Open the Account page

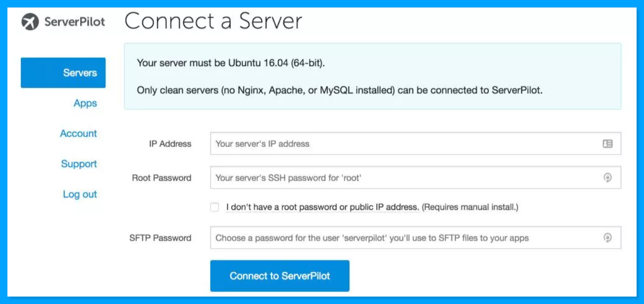[x=78, y=133]
